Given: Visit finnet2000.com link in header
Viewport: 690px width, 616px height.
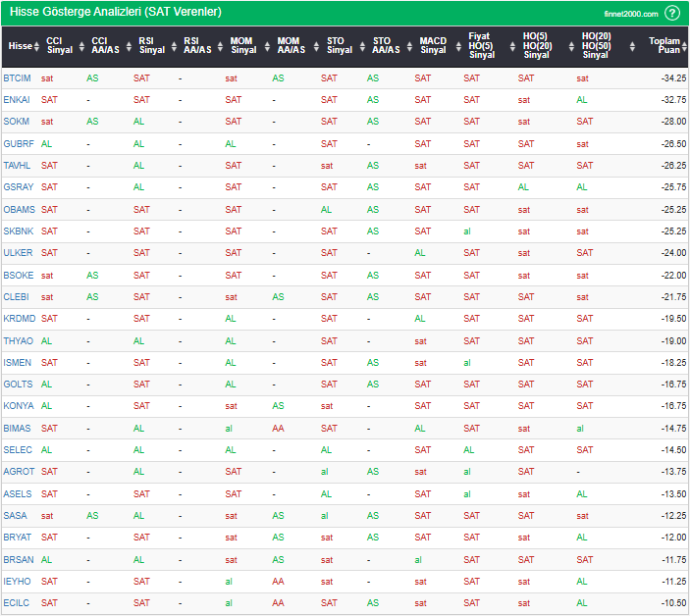Looking at the screenshot, I should pos(630,14).
